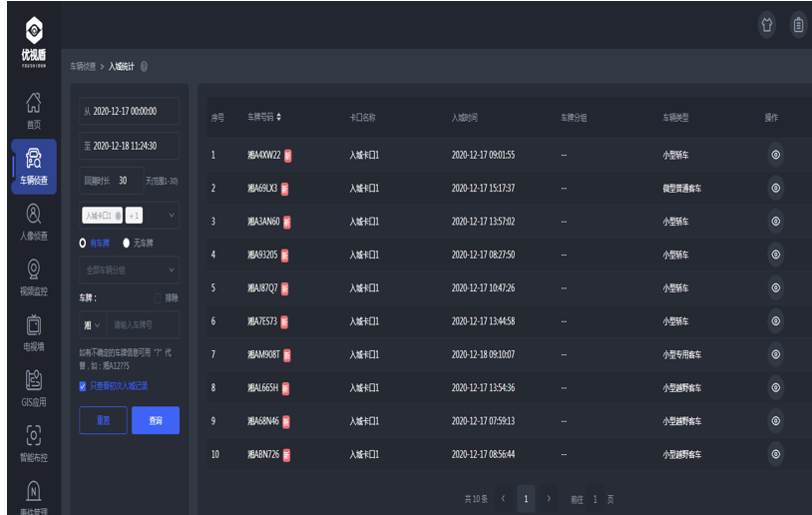
Task: Click 卡口名称 column header
Action: (362, 118)
